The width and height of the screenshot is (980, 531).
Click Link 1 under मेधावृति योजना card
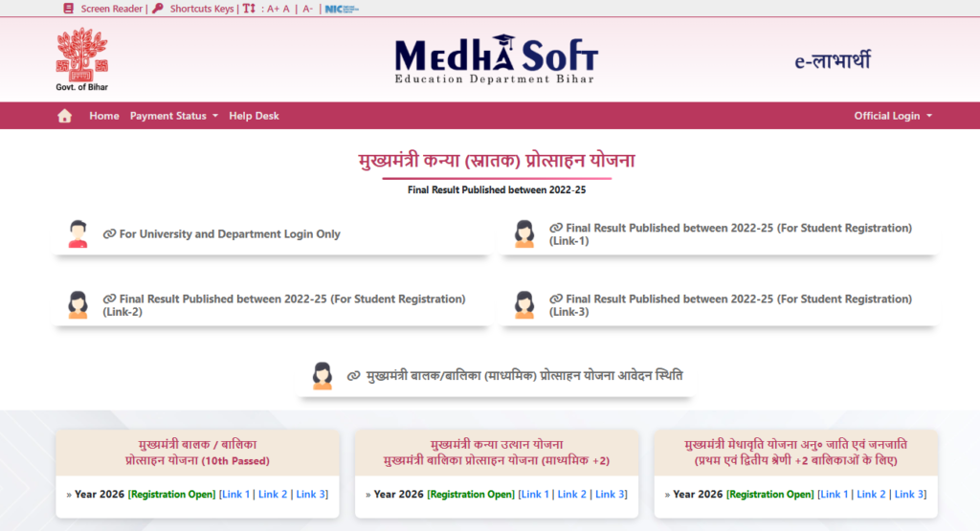(x=835, y=494)
